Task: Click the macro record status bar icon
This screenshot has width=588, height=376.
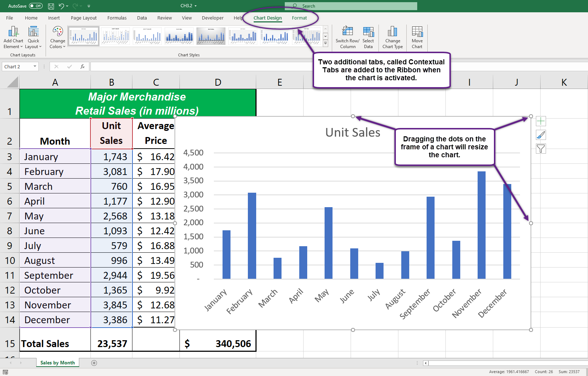Action: pyautogui.click(x=5, y=372)
